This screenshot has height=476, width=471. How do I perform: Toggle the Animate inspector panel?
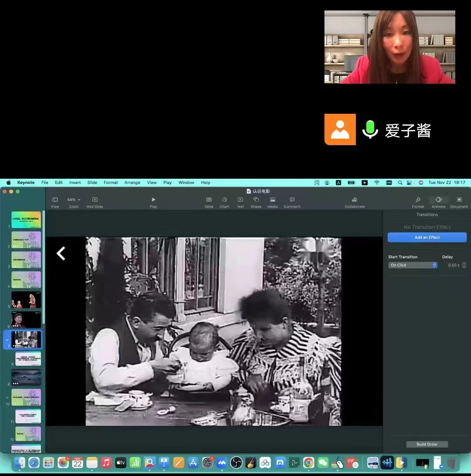[438, 200]
